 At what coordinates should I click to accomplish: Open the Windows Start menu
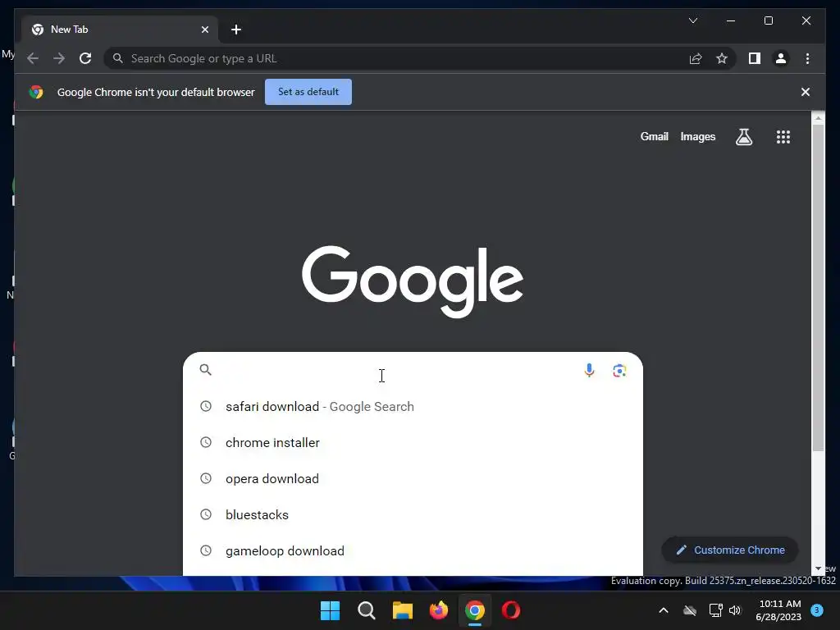click(330, 610)
